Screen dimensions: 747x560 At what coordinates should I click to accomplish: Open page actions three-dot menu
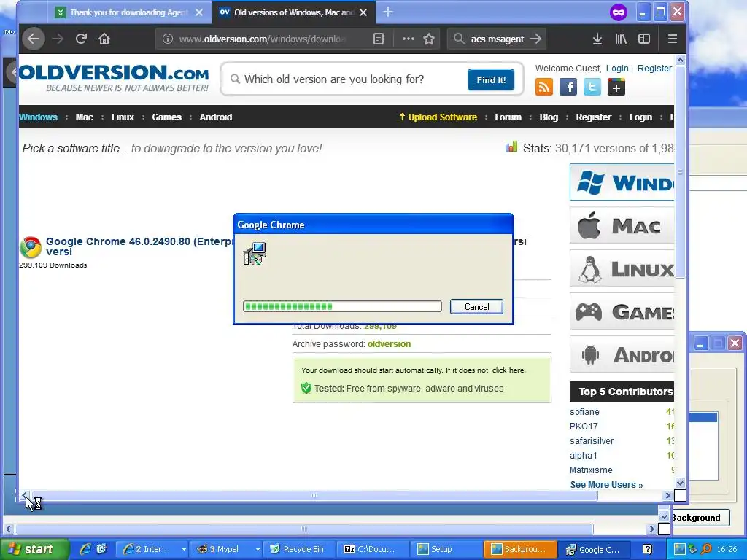pos(409,39)
